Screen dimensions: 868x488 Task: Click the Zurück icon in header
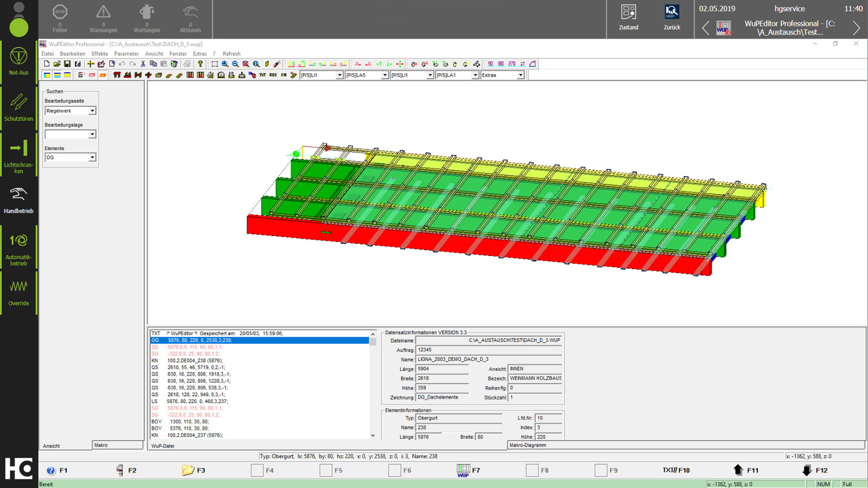point(672,17)
